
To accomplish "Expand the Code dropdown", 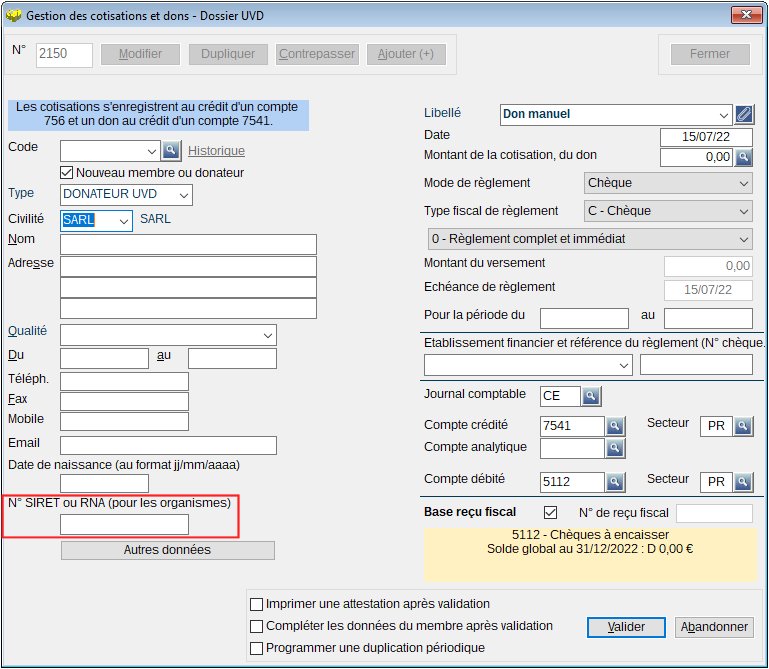I will pyautogui.click(x=152, y=152).
